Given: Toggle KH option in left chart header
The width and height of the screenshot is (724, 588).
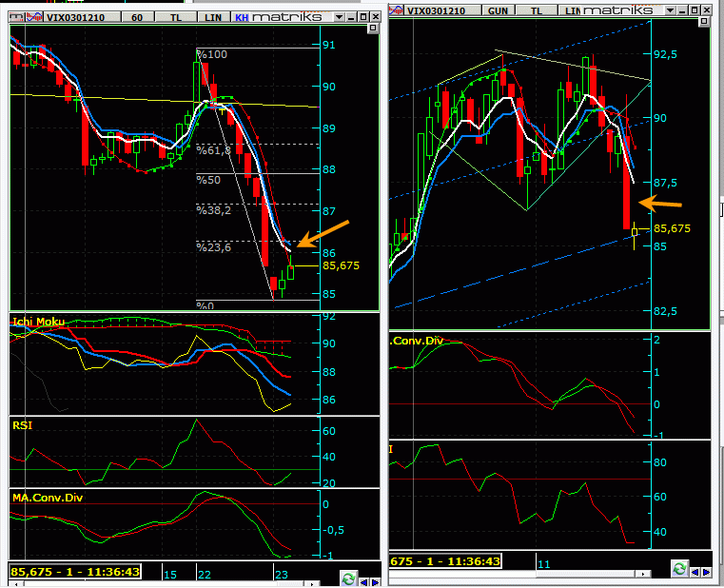Looking at the screenshot, I should point(242,16).
